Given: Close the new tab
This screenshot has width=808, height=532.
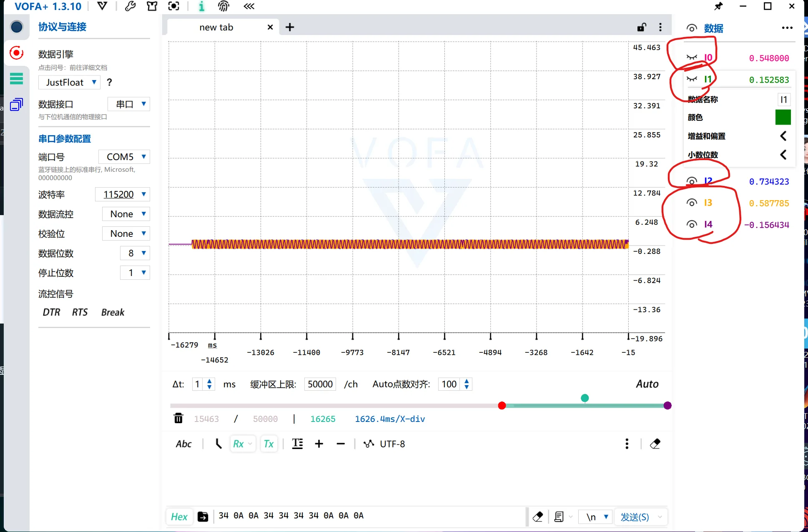Looking at the screenshot, I should [x=270, y=28].
